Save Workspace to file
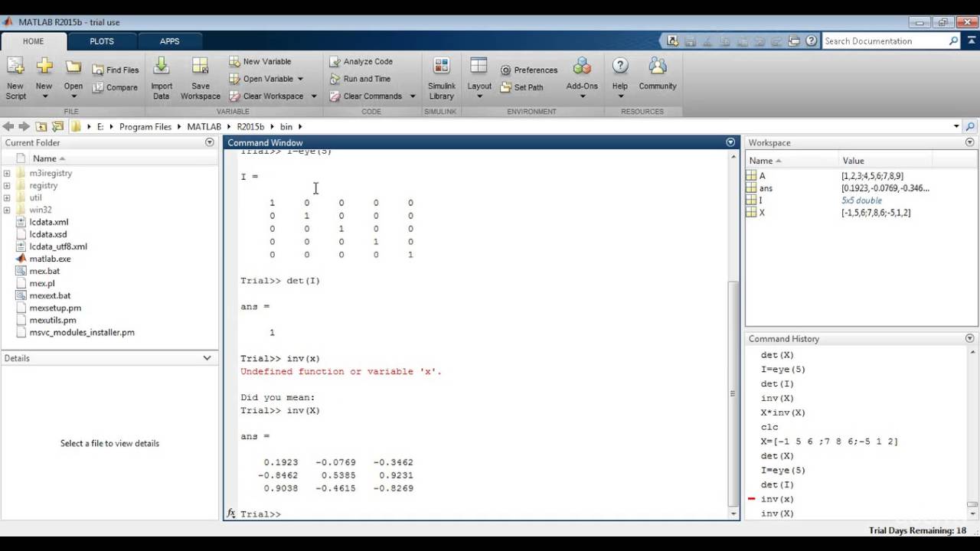 coord(200,79)
